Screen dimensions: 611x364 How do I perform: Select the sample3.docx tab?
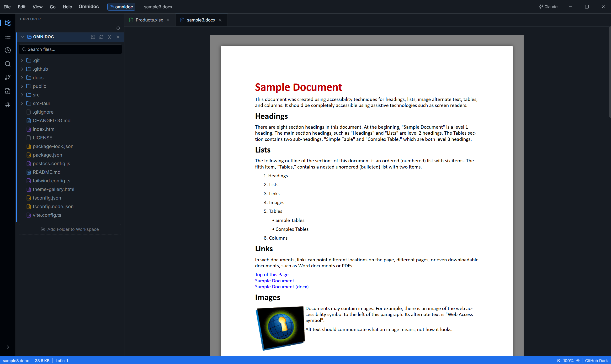pos(201,20)
